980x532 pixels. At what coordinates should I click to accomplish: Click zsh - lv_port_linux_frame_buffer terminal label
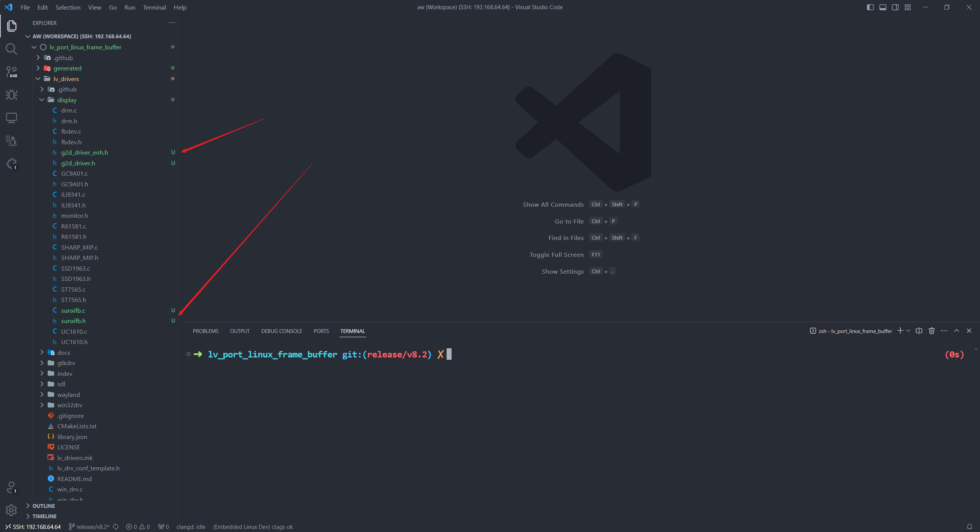coord(851,331)
